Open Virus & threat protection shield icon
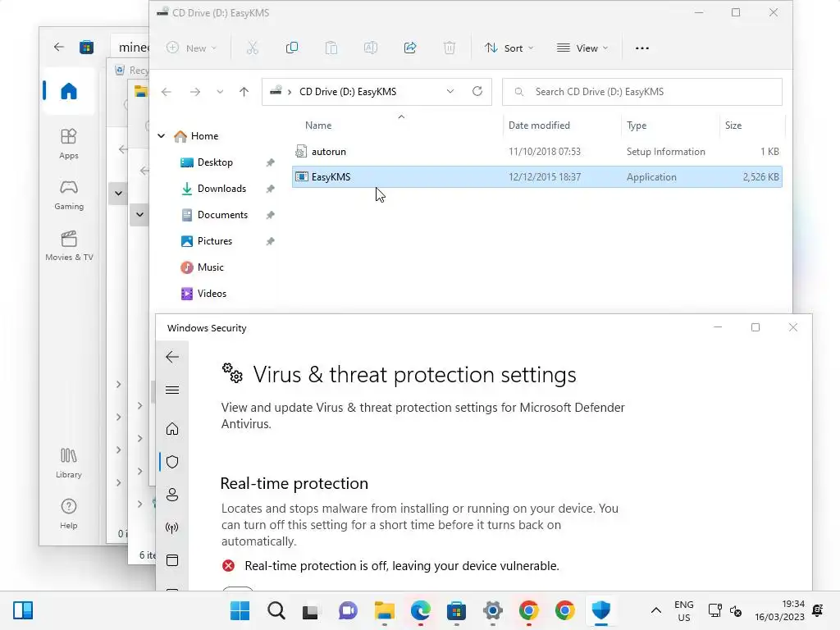 (172, 462)
